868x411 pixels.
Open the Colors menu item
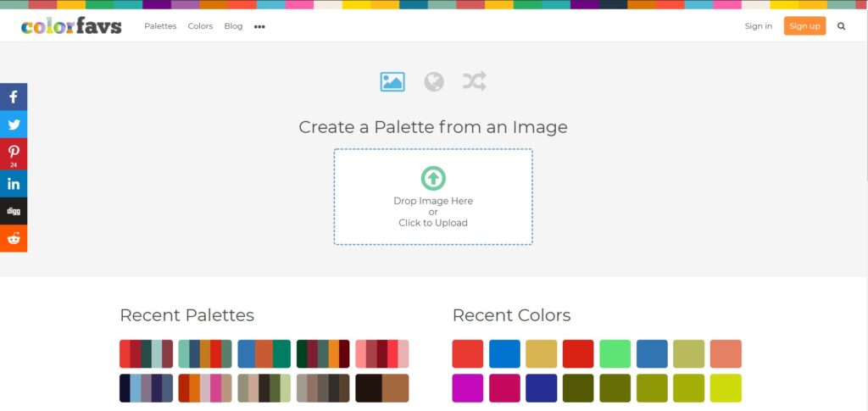[x=200, y=26]
